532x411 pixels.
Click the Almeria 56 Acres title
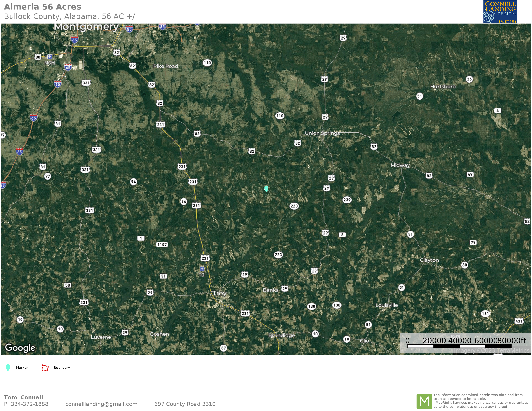[43, 7]
